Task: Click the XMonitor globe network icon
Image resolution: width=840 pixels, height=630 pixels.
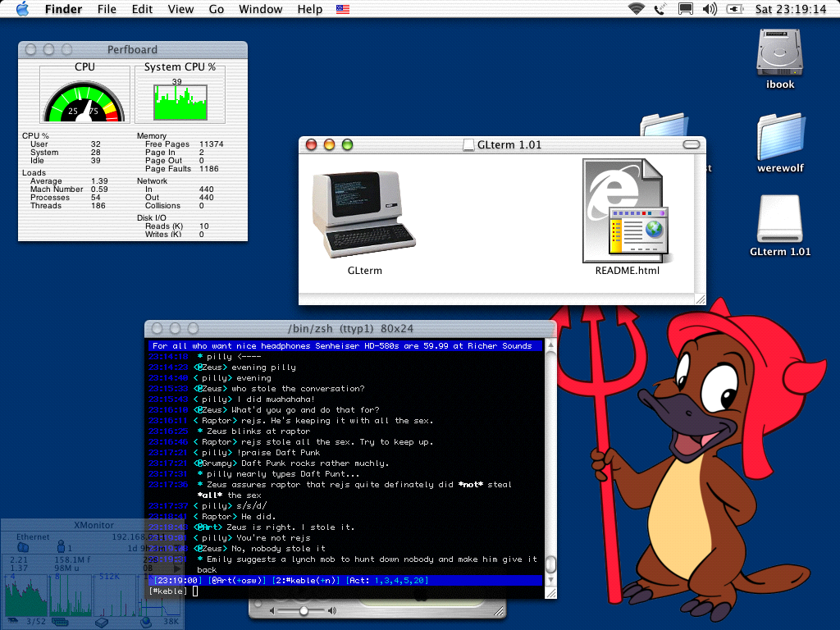Action: click(145, 622)
